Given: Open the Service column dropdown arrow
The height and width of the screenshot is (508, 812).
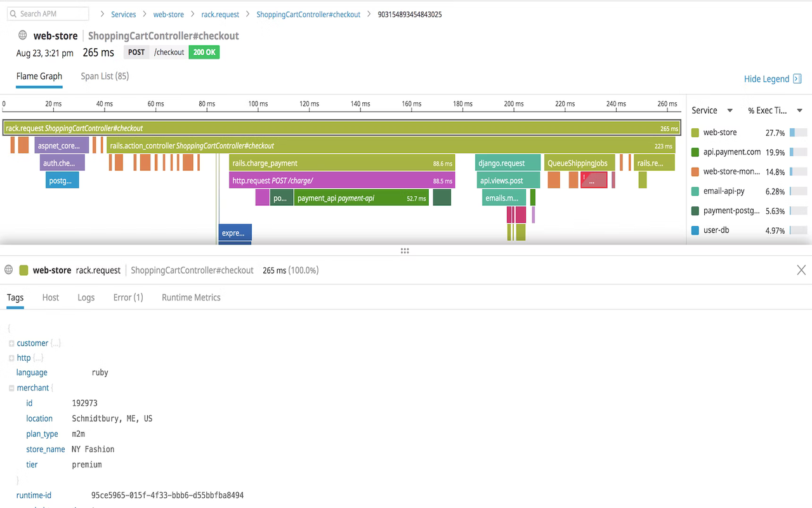Looking at the screenshot, I should pos(730,110).
